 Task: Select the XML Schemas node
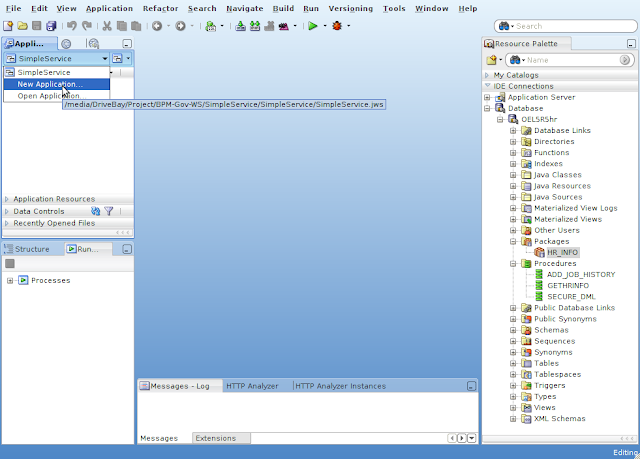coord(560,419)
